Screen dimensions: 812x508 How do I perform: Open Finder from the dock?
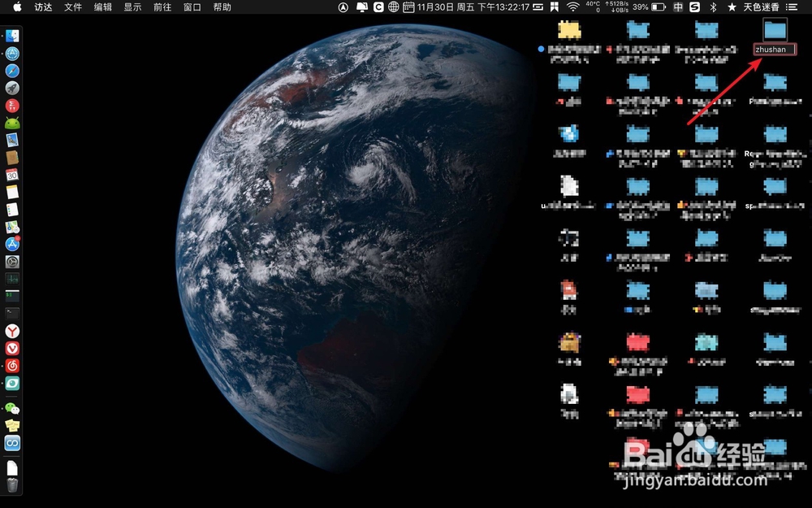pos(12,36)
